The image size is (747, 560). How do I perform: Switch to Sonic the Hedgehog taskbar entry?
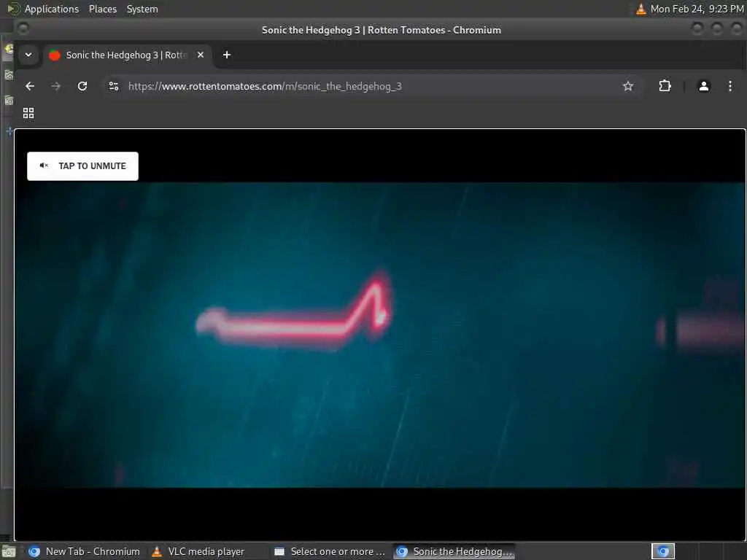454,551
